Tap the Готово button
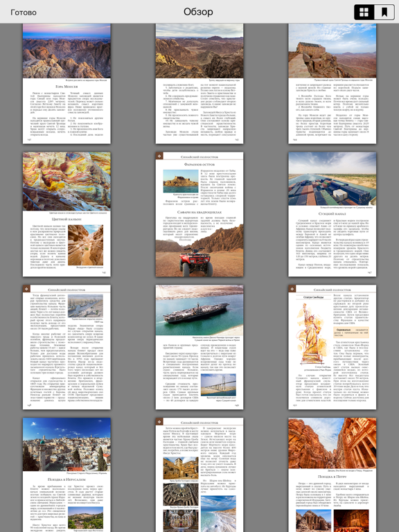 [24, 12]
